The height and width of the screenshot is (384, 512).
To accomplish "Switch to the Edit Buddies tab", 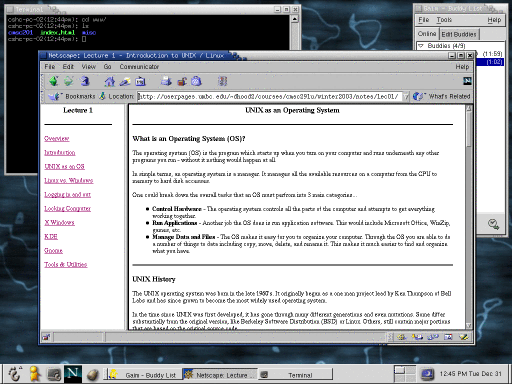I will [459, 34].
